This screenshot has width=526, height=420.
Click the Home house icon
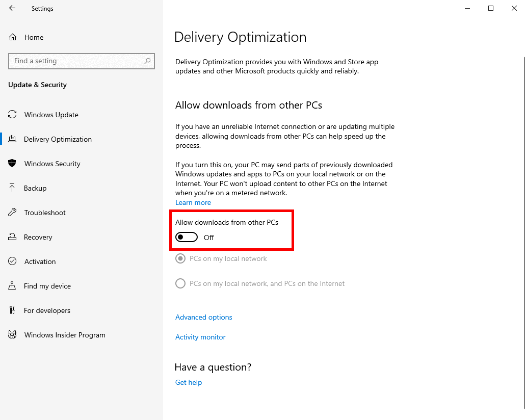click(x=12, y=37)
